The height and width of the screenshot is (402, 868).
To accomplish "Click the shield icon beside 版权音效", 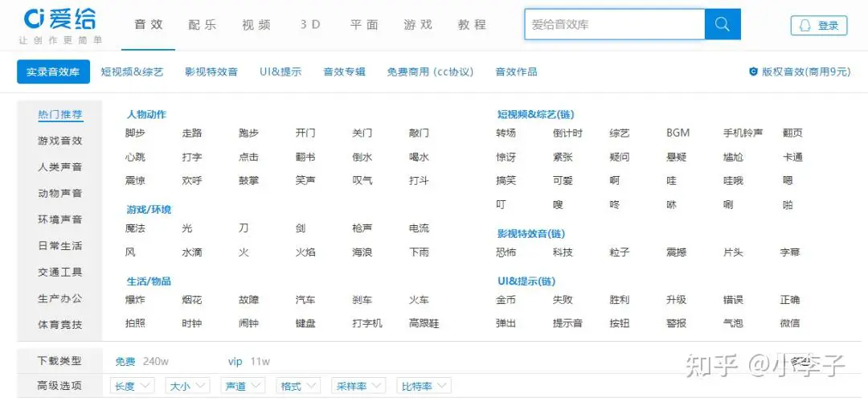I will [753, 72].
